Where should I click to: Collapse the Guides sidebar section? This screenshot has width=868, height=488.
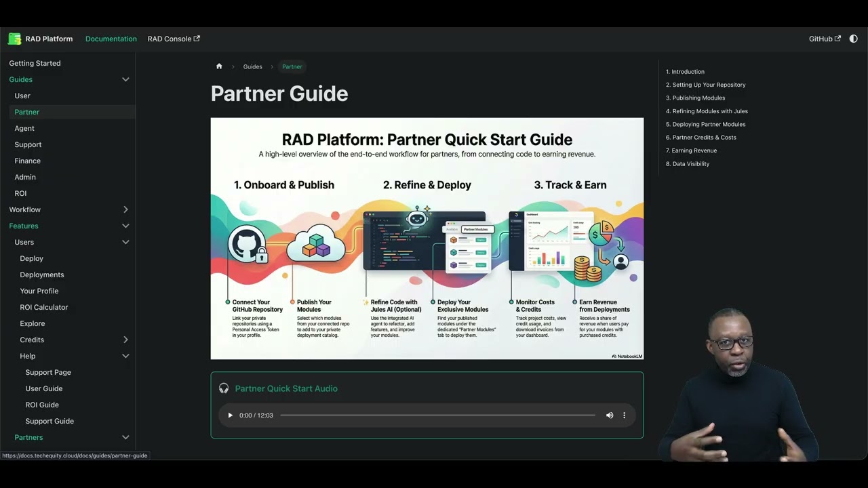pyautogui.click(x=125, y=79)
